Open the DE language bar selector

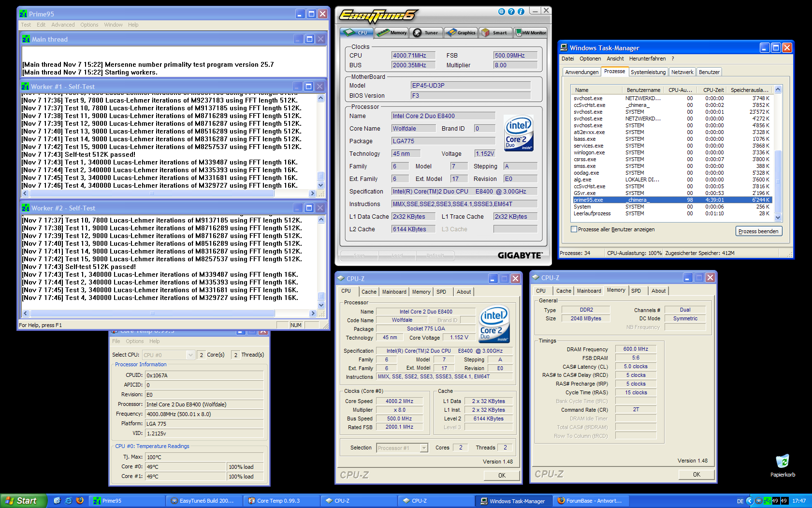[x=740, y=501]
